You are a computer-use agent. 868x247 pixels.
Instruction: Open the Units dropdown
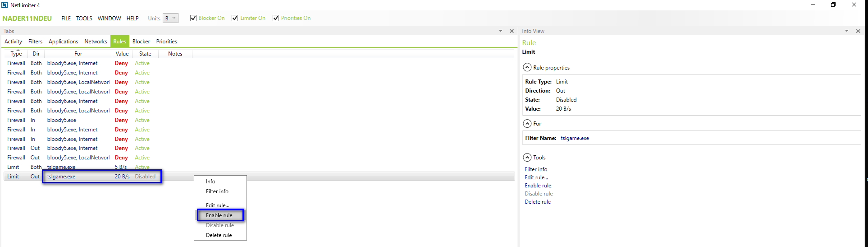(170, 18)
